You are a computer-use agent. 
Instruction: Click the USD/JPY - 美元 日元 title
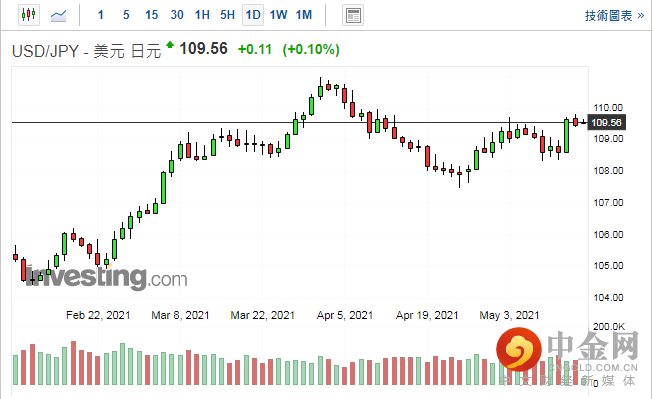pyautogui.click(x=87, y=51)
